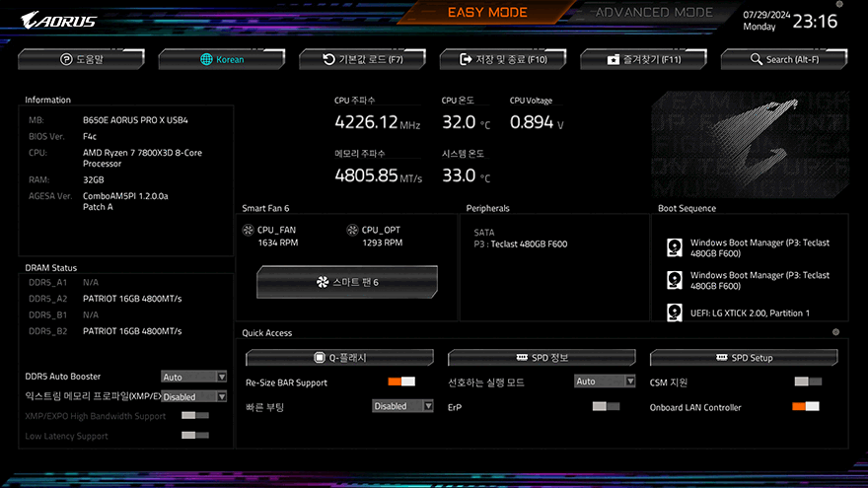868x488 pixels.
Task: Click the small dot icon right of Quick Access
Action: click(835, 332)
